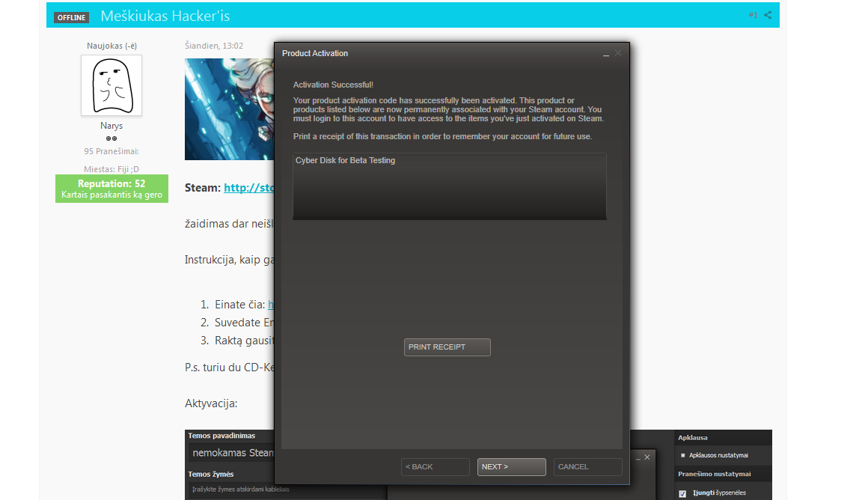Click the green Reputation: 52 badge
Screen dimensions: 868x500
tap(111, 189)
